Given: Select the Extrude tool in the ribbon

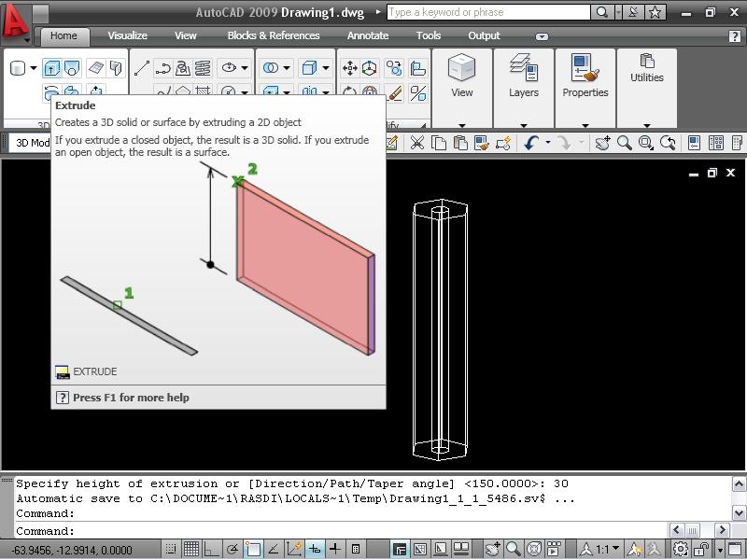Looking at the screenshot, I should click(51, 68).
